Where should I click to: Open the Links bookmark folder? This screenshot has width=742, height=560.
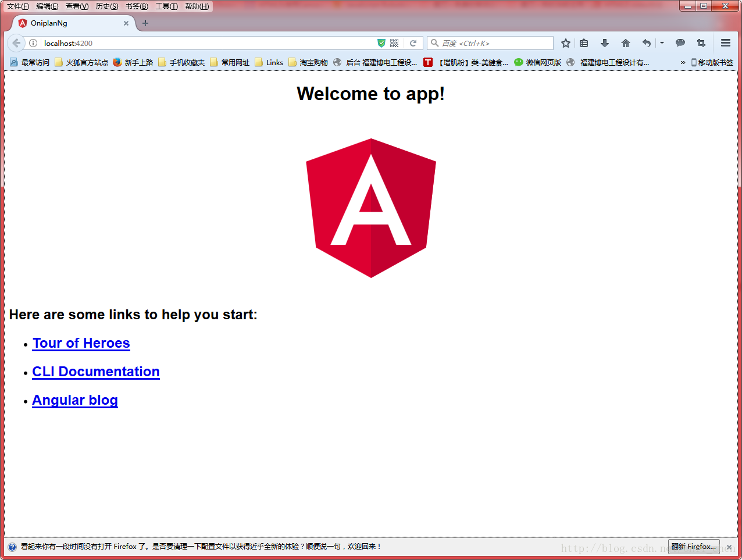point(269,62)
